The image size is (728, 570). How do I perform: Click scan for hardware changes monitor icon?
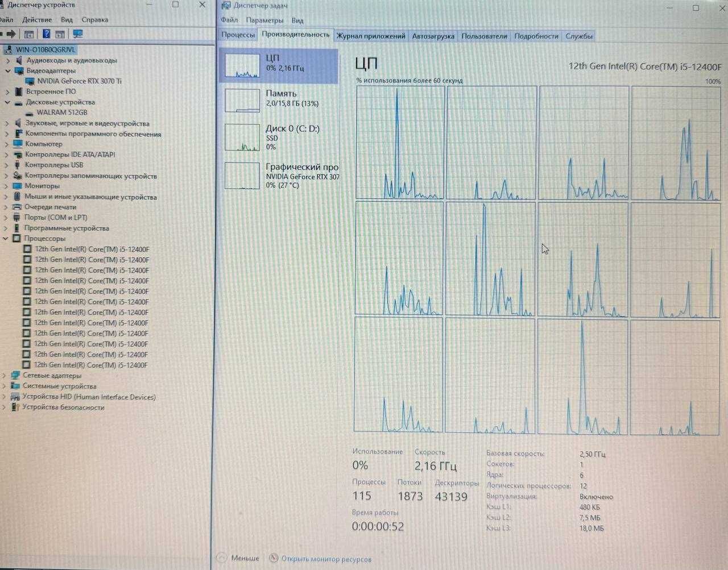(x=77, y=34)
